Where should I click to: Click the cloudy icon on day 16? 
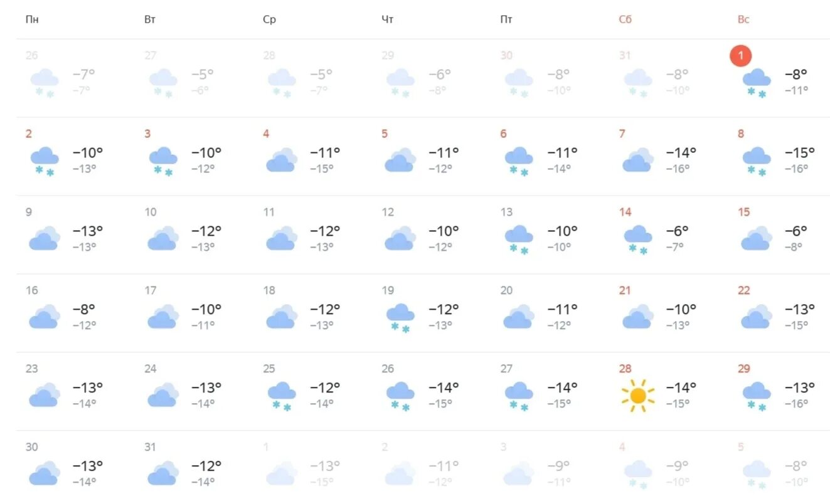click(x=45, y=317)
